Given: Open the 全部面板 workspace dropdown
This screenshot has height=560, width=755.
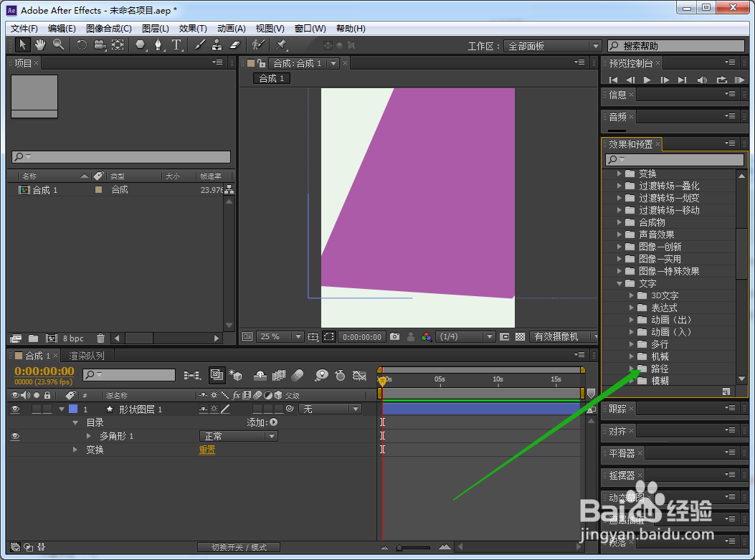Looking at the screenshot, I should (552, 46).
